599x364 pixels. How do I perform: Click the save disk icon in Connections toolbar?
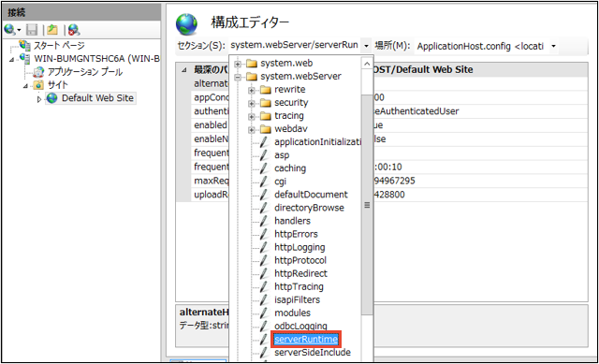point(32,30)
